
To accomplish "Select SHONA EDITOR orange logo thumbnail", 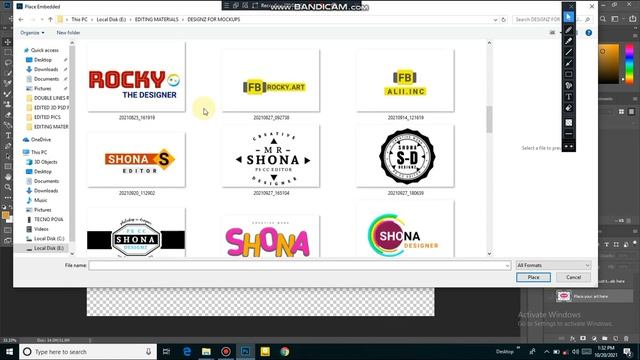I will pyautogui.click(x=136, y=159).
